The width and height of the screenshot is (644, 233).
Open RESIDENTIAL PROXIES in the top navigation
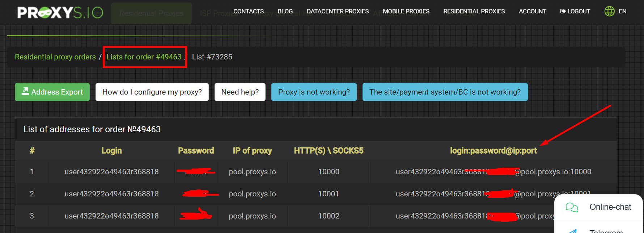pos(474,11)
